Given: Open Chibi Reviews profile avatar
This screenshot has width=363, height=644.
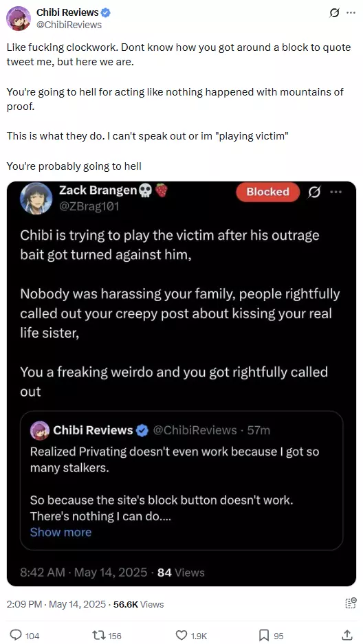Looking at the screenshot, I should [18, 19].
